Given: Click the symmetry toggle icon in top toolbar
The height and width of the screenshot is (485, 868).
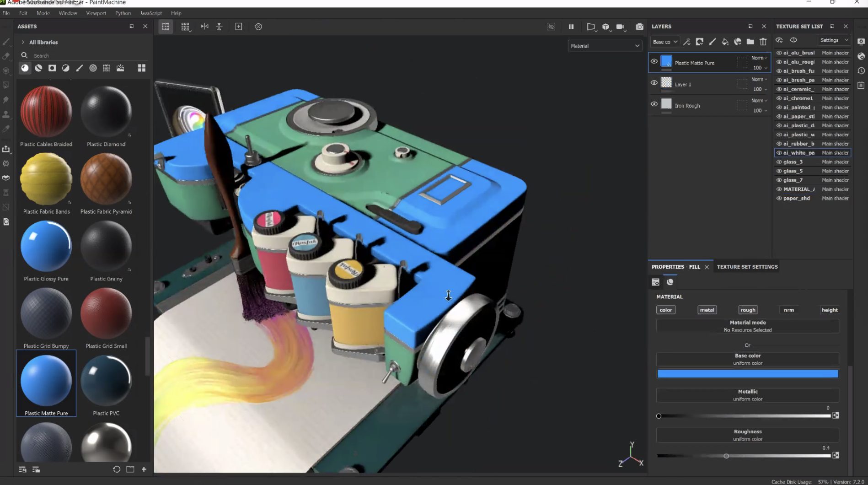Looking at the screenshot, I should (204, 27).
